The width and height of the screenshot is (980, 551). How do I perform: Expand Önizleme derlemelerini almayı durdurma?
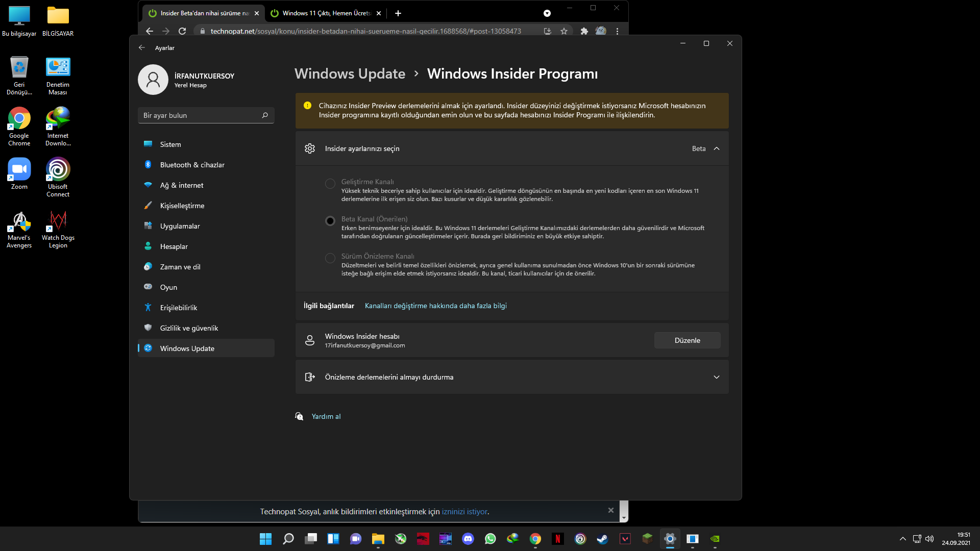717,377
